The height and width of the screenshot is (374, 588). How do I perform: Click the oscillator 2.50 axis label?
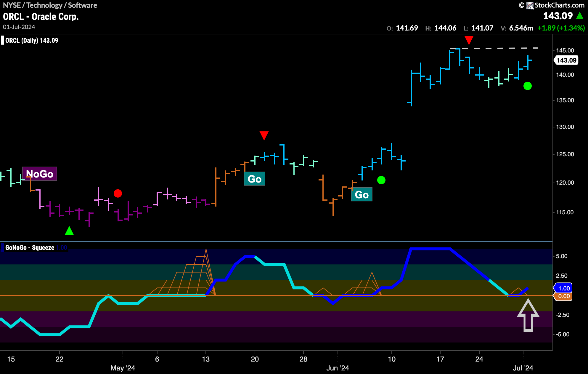coord(562,276)
